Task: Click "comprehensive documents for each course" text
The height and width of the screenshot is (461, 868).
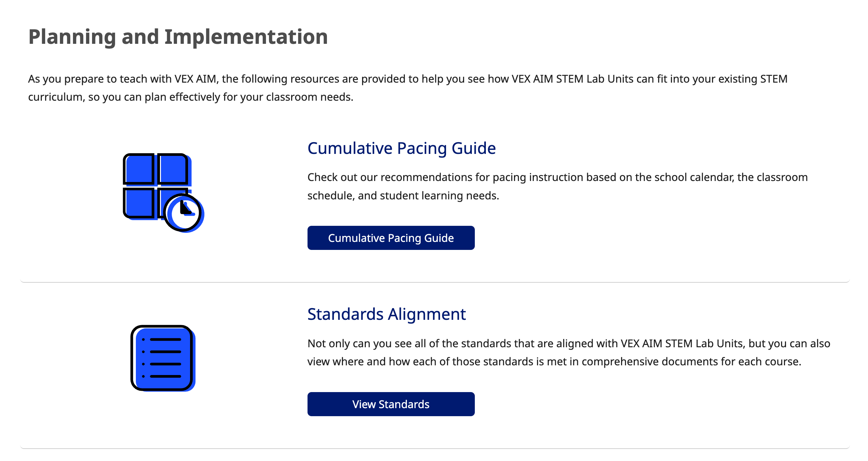Action: pyautogui.click(x=691, y=362)
